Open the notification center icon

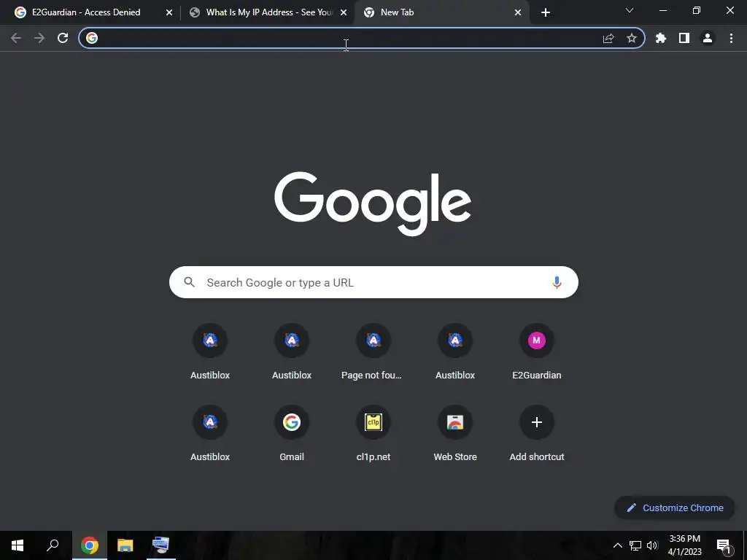click(x=724, y=545)
